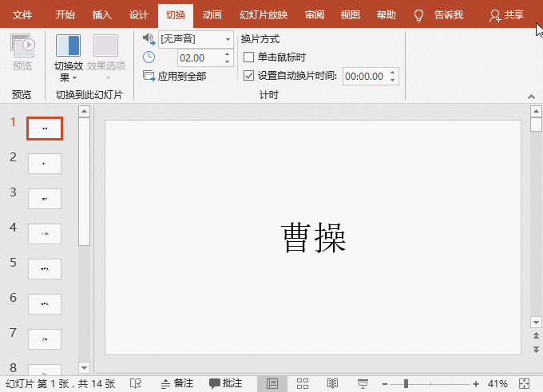Switch to normal view in status bar
543x392 pixels.
[x=272, y=384]
